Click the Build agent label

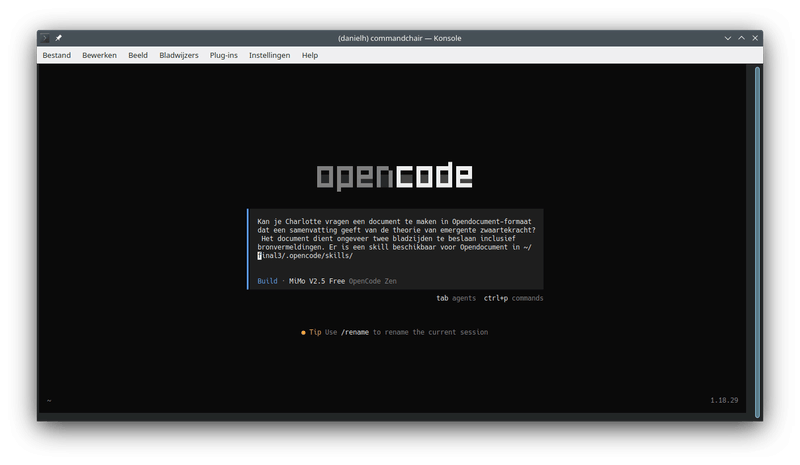click(267, 281)
